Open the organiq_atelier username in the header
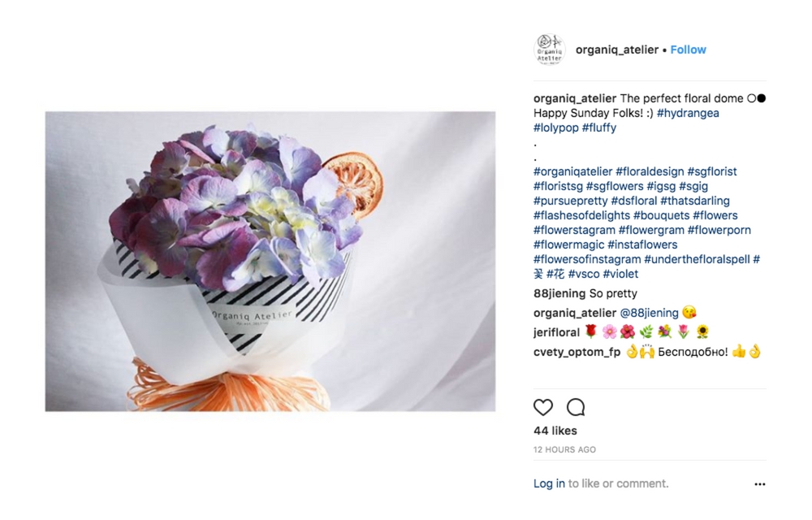This screenshot has width=812, height=520. coord(617,50)
